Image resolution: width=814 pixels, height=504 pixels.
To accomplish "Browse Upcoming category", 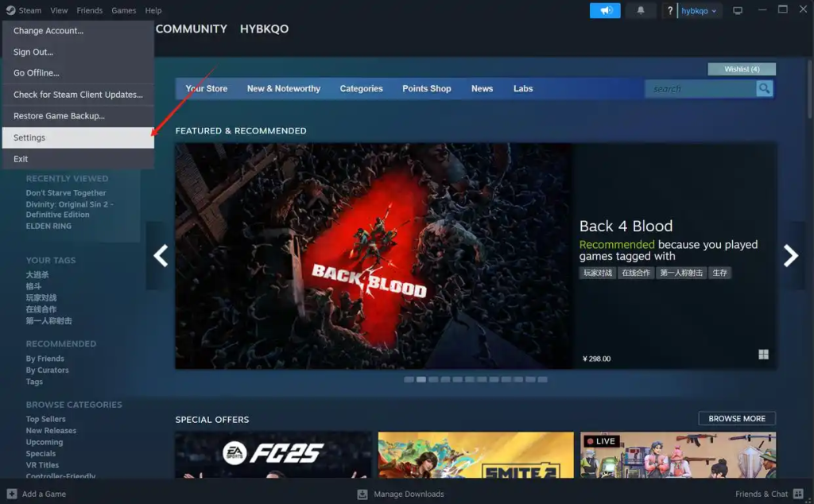I will [x=45, y=442].
